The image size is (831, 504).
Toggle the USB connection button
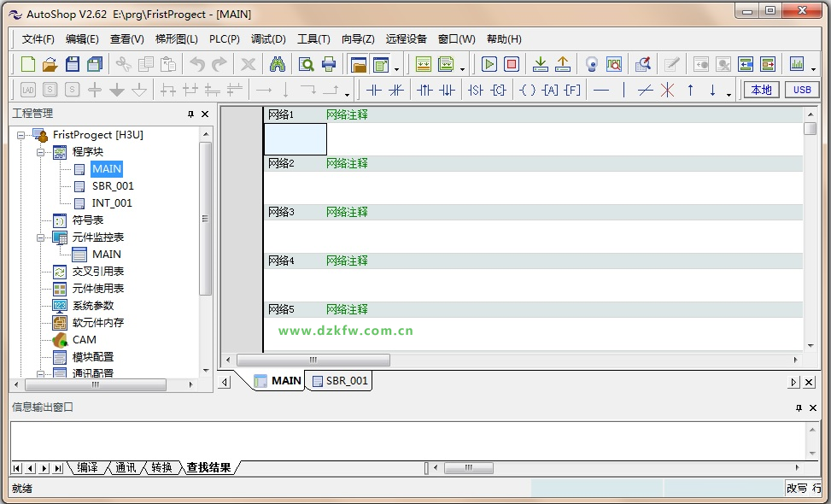(802, 90)
